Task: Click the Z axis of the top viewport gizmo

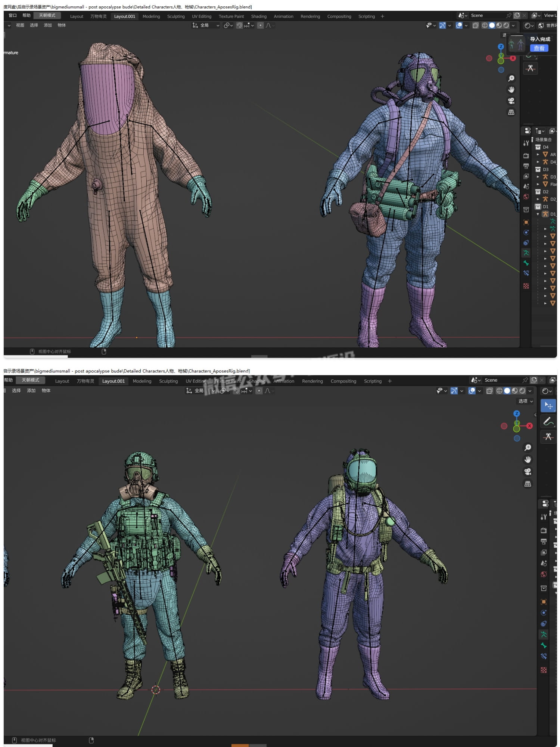Action: click(x=501, y=47)
